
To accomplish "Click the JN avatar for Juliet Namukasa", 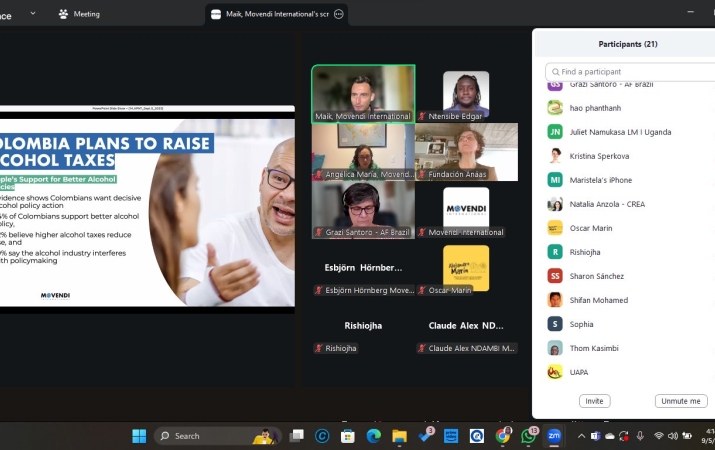I will coord(555,132).
